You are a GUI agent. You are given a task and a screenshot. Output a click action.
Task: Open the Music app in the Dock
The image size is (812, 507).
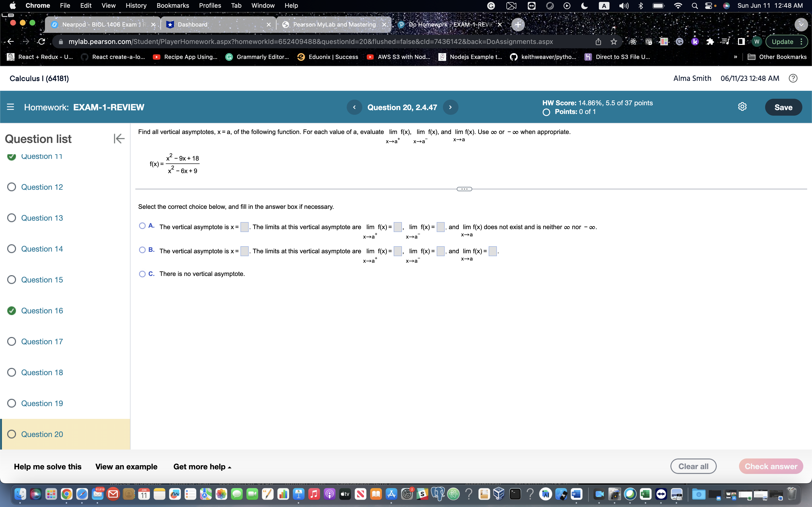(314, 494)
